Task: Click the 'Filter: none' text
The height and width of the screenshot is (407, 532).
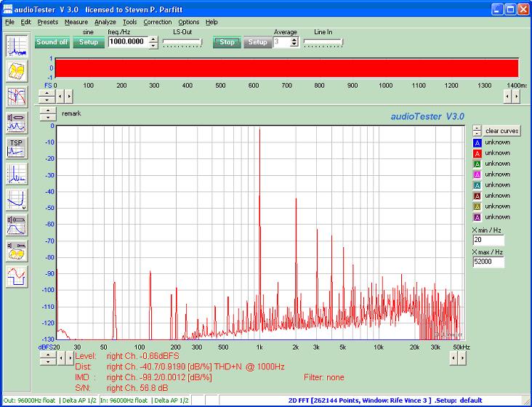Action: 324,377
